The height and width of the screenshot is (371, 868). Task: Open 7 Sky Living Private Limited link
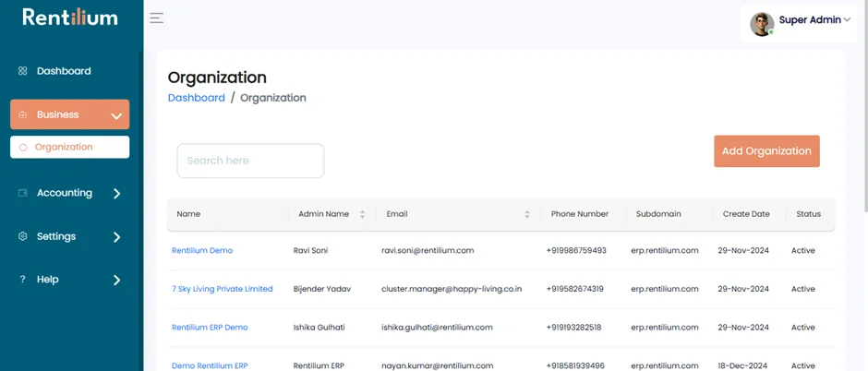(x=222, y=289)
